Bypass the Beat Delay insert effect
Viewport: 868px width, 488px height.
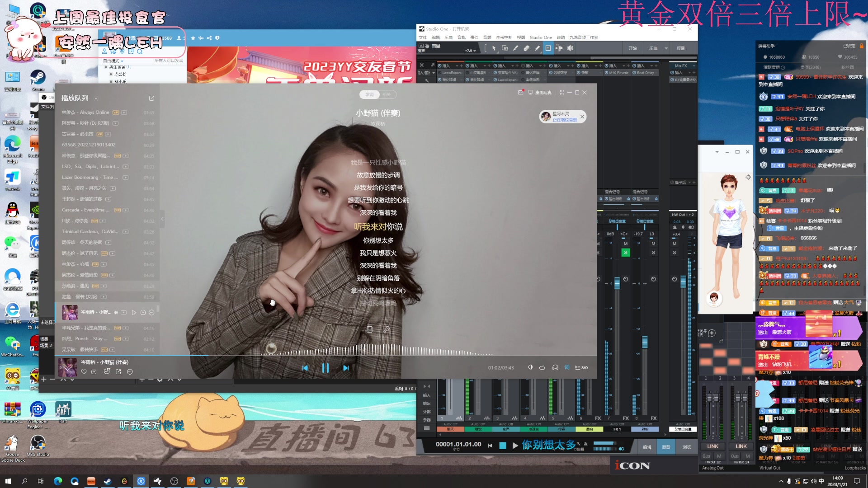(634, 73)
